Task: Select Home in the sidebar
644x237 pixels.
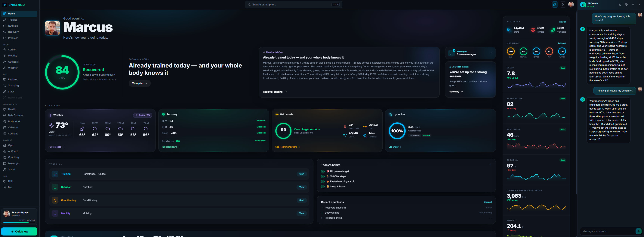Action: (x=19, y=14)
